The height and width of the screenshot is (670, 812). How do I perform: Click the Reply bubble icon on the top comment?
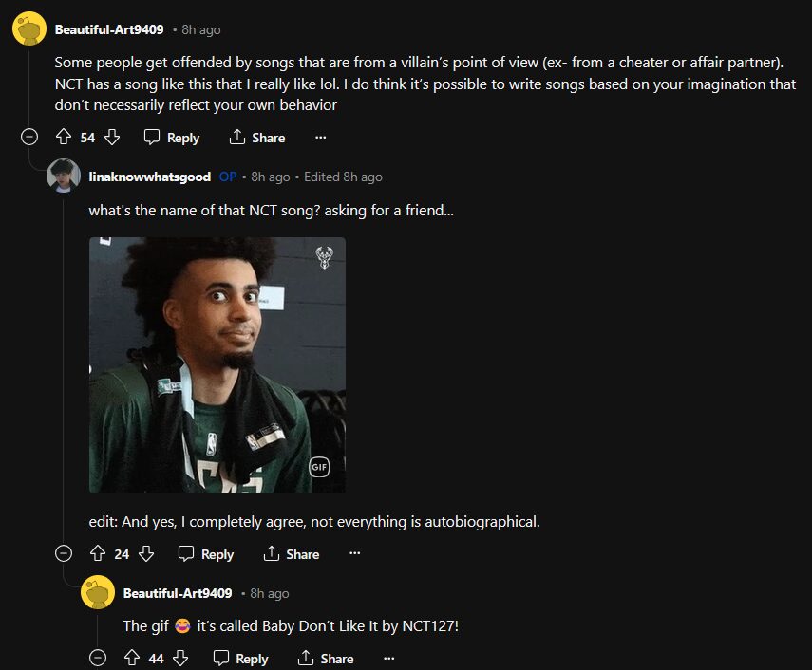[x=150, y=138]
